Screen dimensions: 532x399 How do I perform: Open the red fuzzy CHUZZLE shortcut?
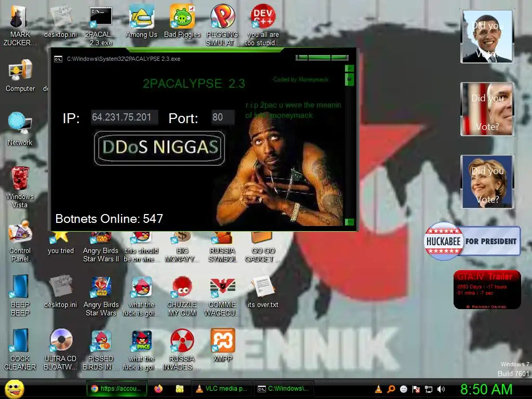pyautogui.click(x=182, y=296)
